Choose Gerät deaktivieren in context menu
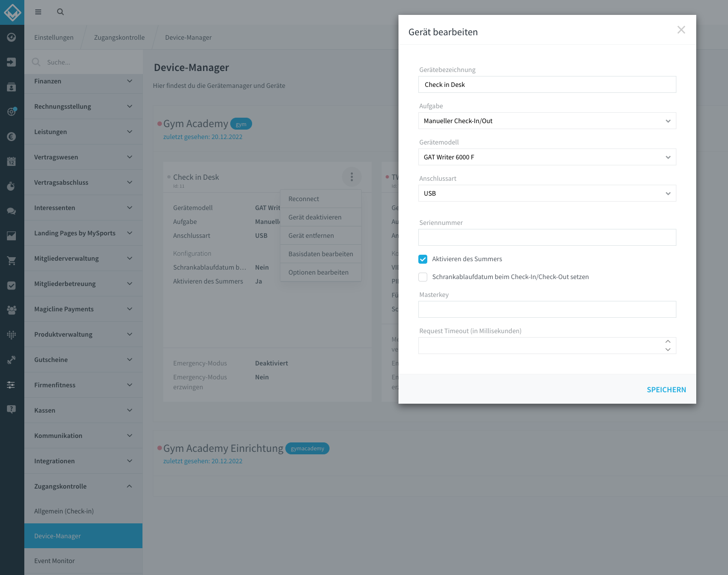 315,217
